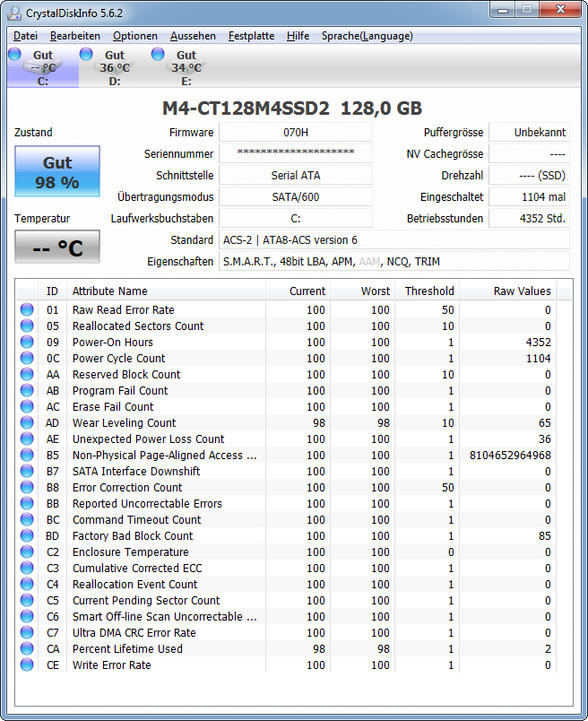The height and width of the screenshot is (721, 588).
Task: Click the Schnittstelle field showing Serial ATA
Action: point(296,175)
